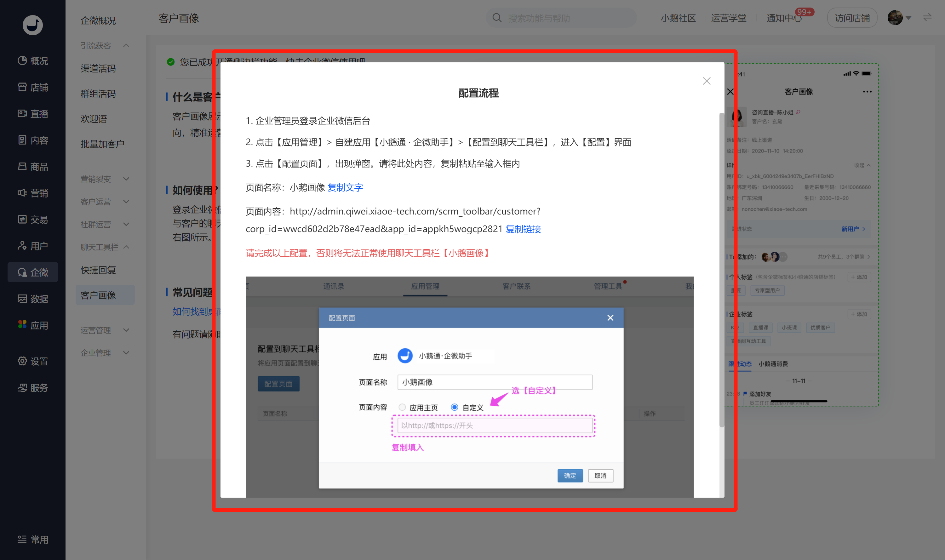
Task: Click the Xiaoe logo at sidebar top
Action: 33,25
